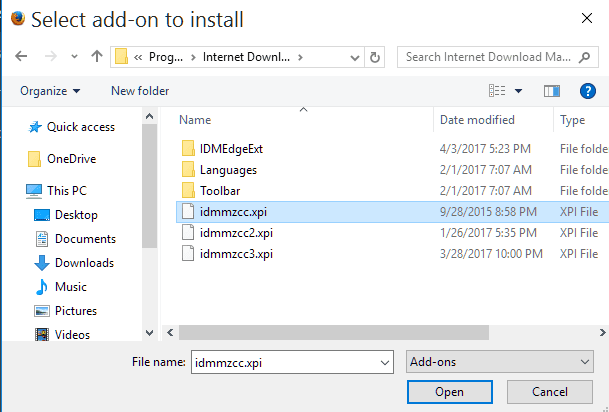Expand the address bar history dropdown
The image size is (609, 412).
coord(354,57)
